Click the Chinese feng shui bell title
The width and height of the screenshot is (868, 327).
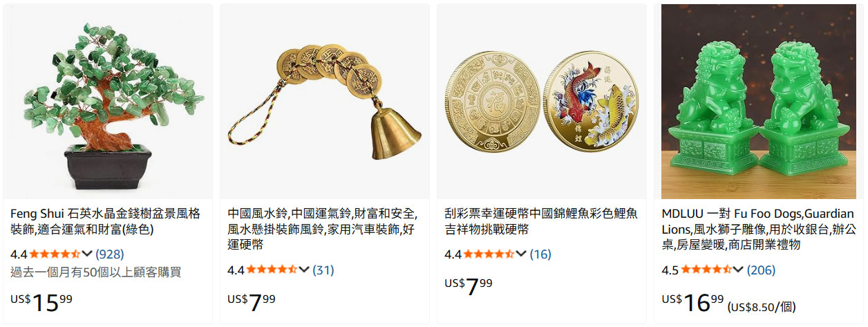pos(322,229)
